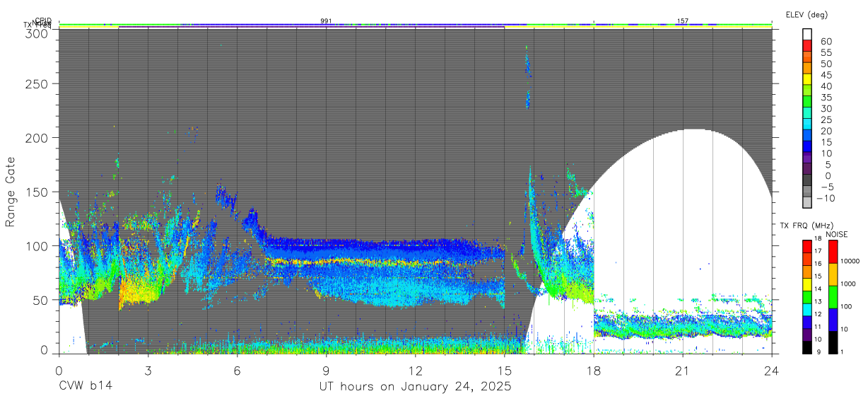868x401 pixels.
Task: Pick the red top segment of NOISE colorbar
Action: [833, 252]
